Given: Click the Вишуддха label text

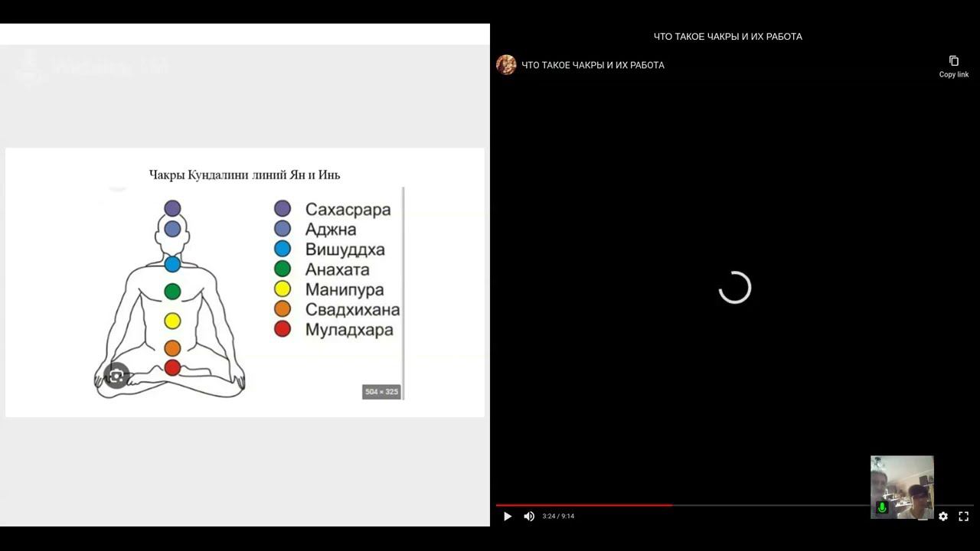Looking at the screenshot, I should point(345,249).
